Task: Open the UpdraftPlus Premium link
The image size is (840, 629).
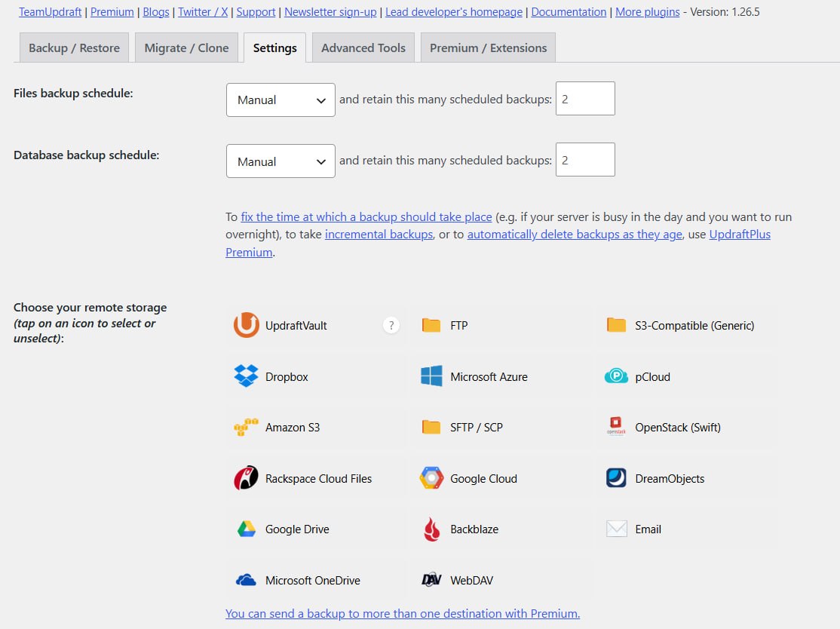Action: pyautogui.click(x=740, y=234)
